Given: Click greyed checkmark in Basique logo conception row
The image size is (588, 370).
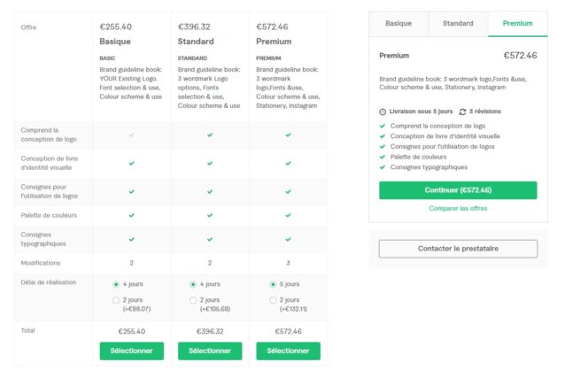Looking at the screenshot, I should (132, 135).
